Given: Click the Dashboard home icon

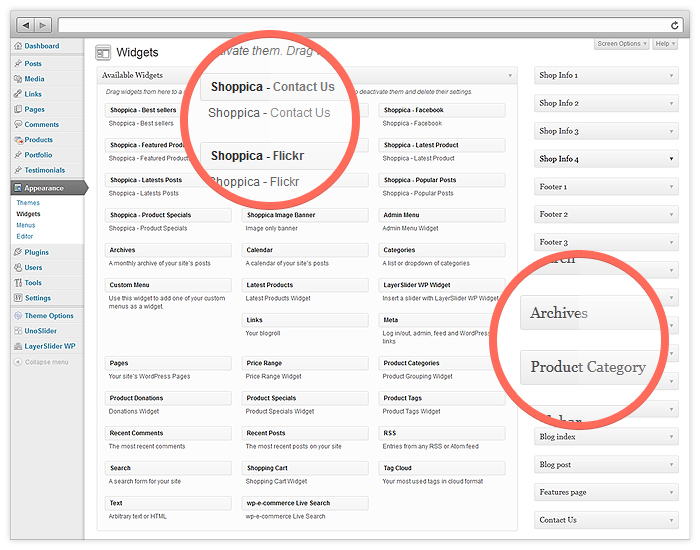Looking at the screenshot, I should (x=18, y=46).
